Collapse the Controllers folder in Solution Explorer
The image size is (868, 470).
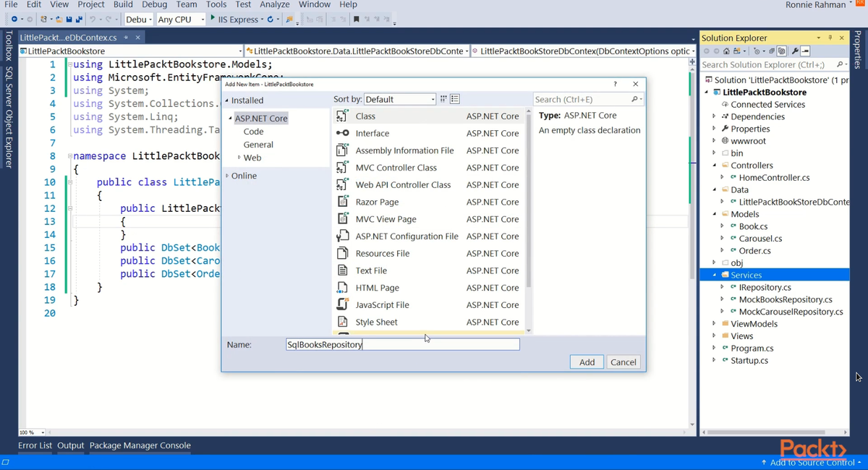click(714, 166)
